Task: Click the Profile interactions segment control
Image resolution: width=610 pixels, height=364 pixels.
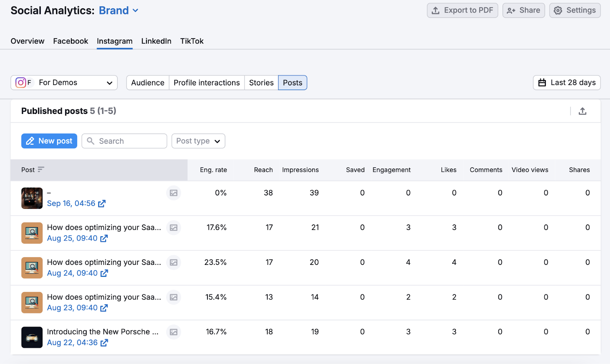Action: pyautogui.click(x=206, y=83)
